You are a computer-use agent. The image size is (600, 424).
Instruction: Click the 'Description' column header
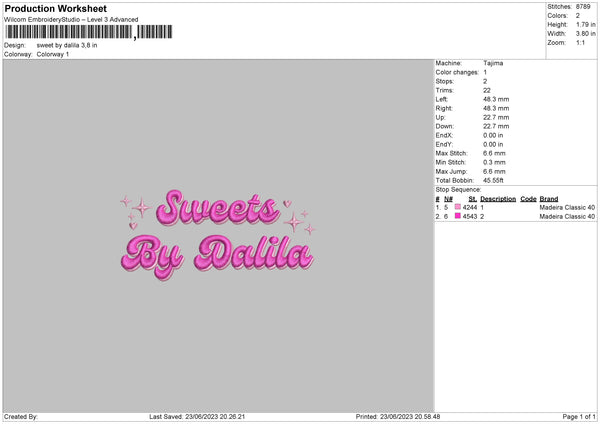point(498,199)
